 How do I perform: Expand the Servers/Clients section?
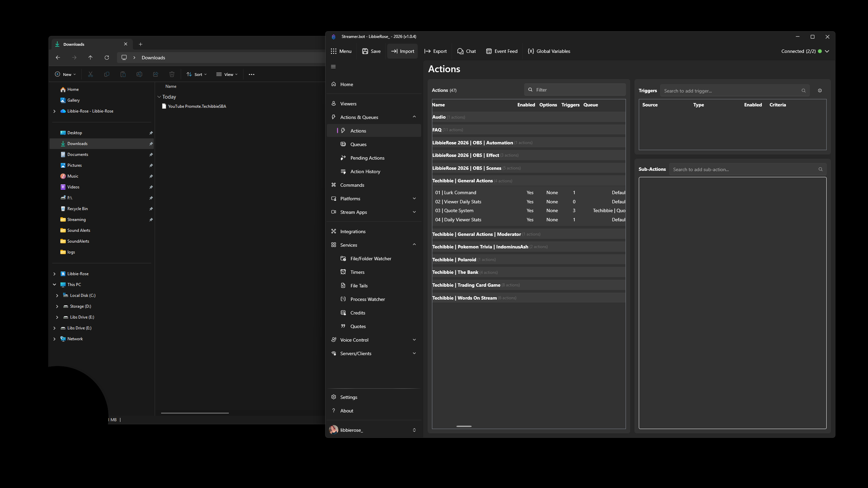(414, 353)
